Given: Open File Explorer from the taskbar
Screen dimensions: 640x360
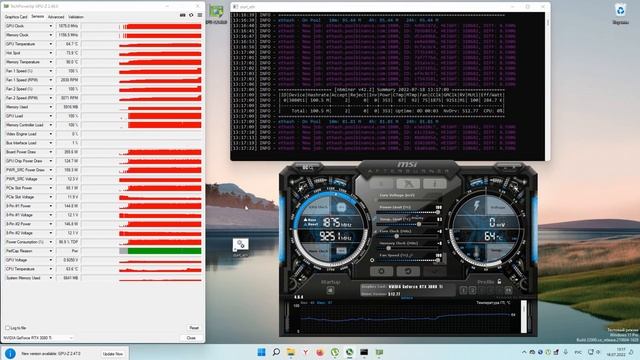Looking at the screenshot, I should tap(291, 352).
